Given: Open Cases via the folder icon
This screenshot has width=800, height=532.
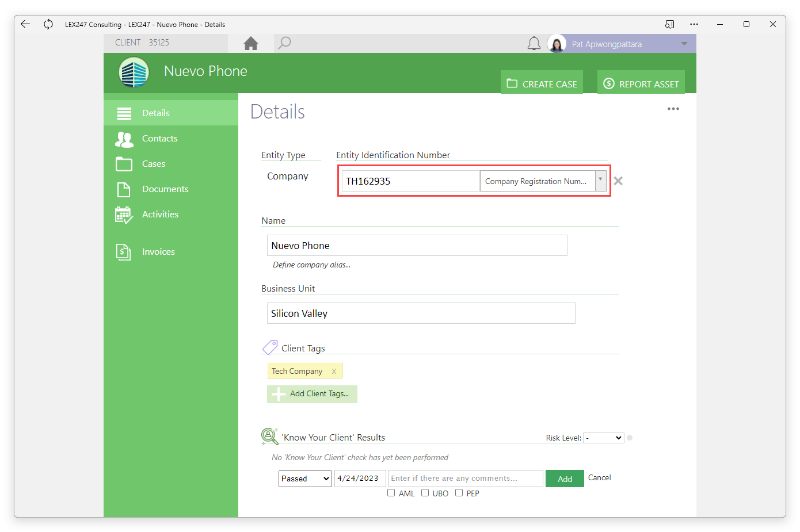Looking at the screenshot, I should tap(124, 164).
